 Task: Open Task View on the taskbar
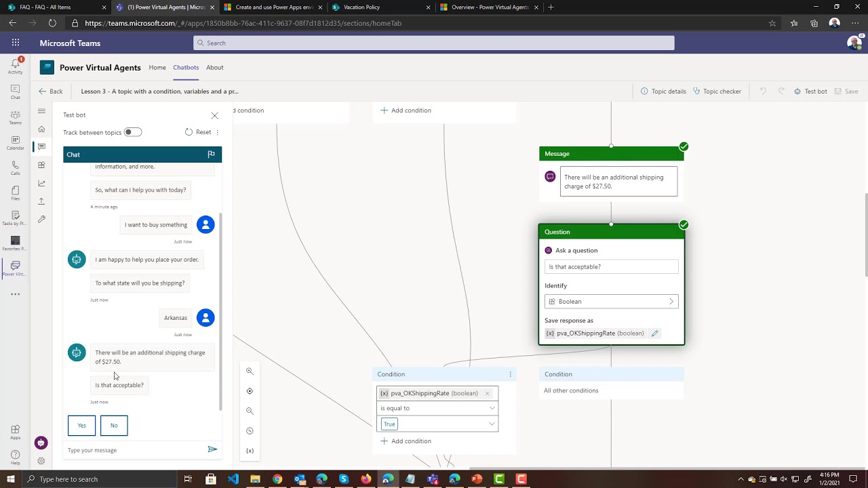188,479
